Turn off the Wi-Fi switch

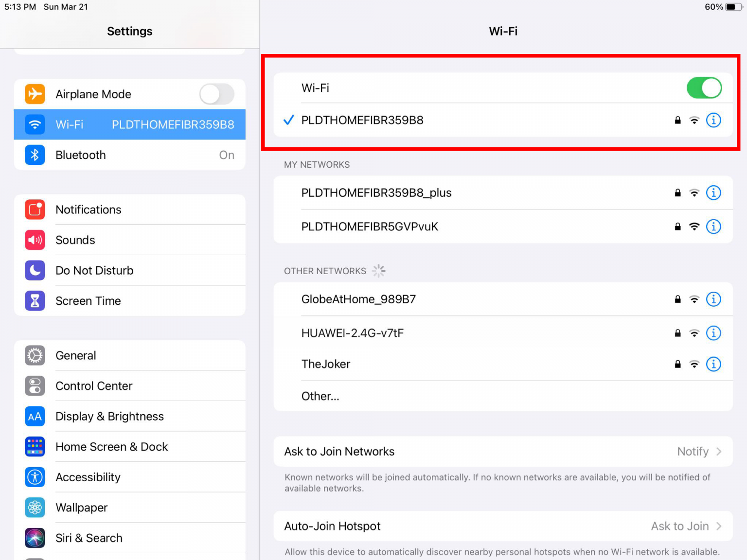[704, 88]
